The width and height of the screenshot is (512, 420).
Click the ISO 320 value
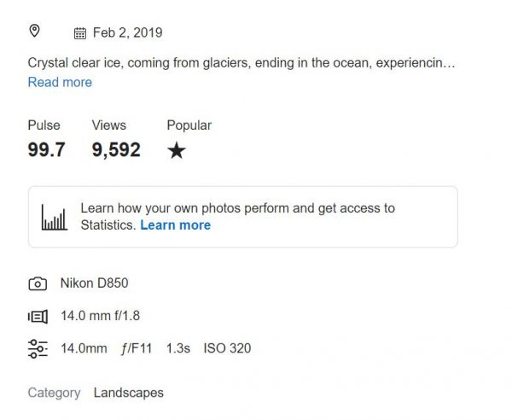tap(227, 348)
